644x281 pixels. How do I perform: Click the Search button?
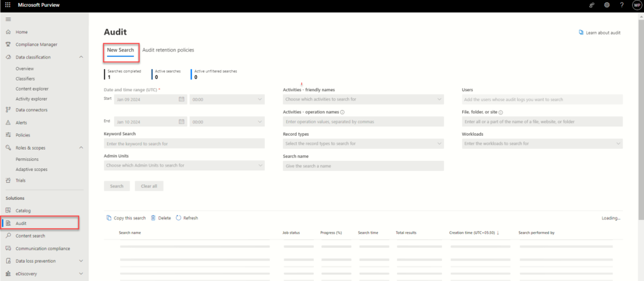coord(117,186)
